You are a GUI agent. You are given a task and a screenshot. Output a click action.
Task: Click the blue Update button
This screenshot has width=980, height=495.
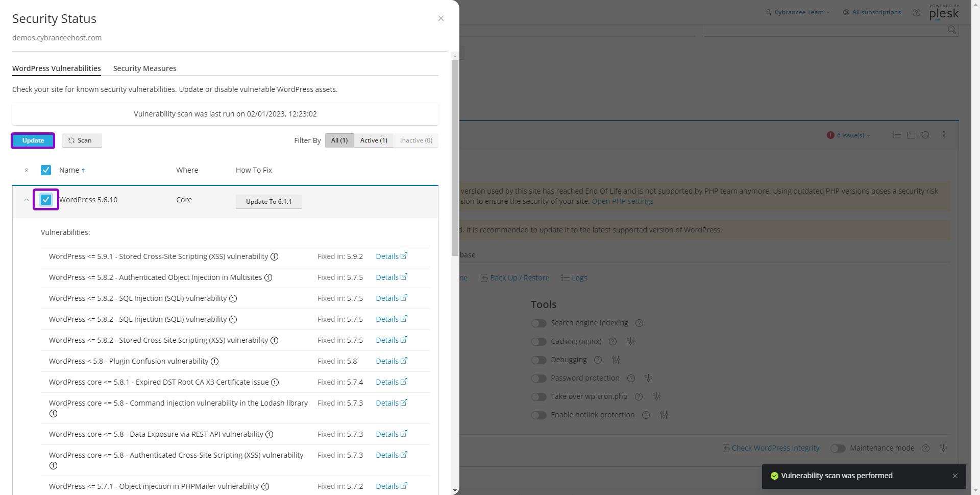click(33, 140)
